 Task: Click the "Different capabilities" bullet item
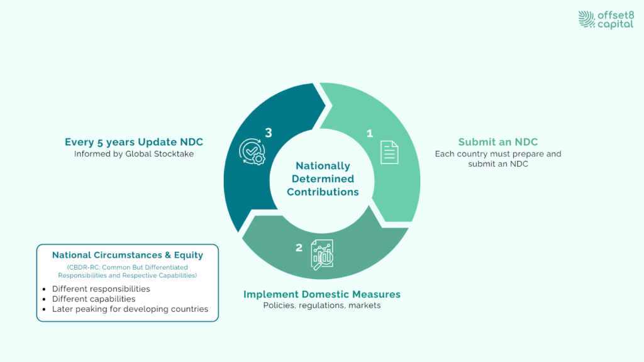(93, 299)
